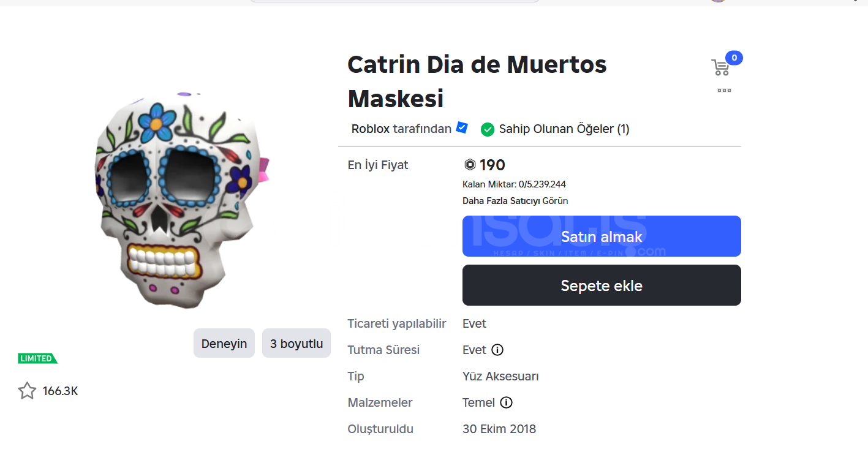This screenshot has width=868, height=449.
Task: Click the cart's blue 0 badge
Action: click(x=734, y=58)
